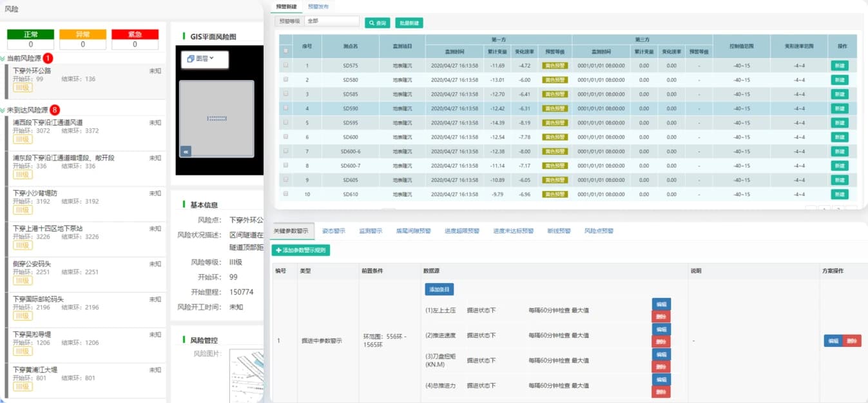Screen dimensions: 868x403
Task: Edit the (3)刀盘扭矩 data entry
Action: point(661,354)
